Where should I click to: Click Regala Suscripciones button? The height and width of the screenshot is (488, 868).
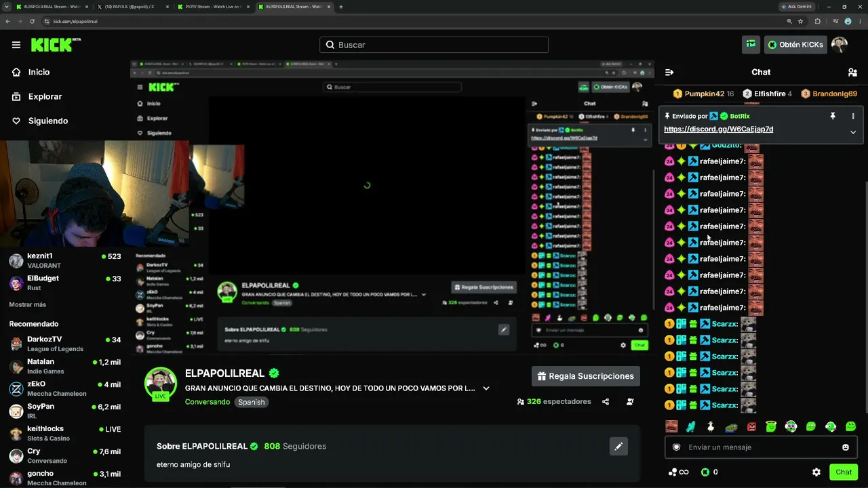coord(587,376)
